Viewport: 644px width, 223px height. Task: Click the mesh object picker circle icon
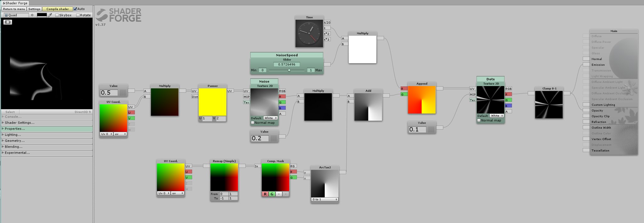pyautogui.click(x=32, y=15)
